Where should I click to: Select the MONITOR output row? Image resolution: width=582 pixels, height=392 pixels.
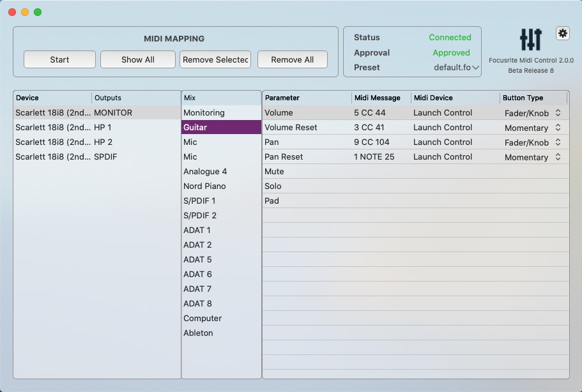coord(97,113)
